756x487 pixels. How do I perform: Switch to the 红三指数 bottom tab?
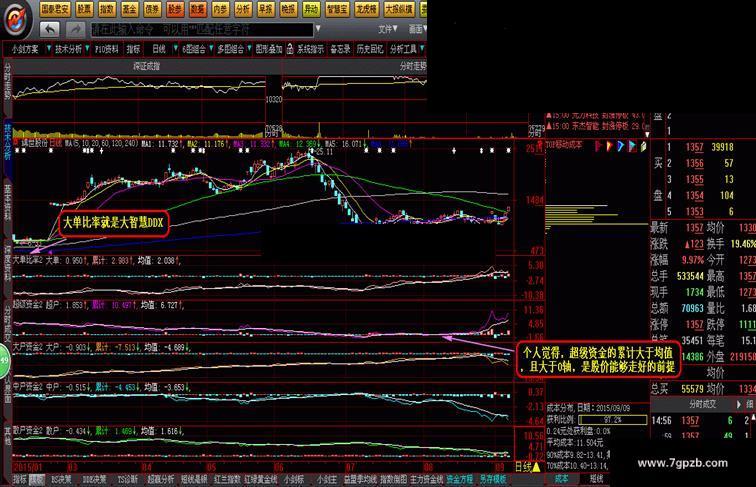(227, 479)
